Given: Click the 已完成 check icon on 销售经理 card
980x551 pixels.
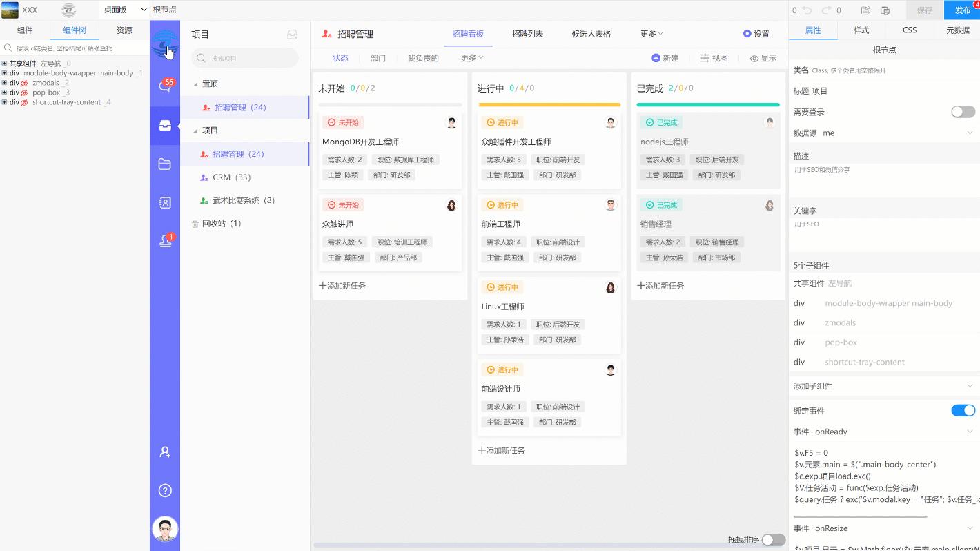Looking at the screenshot, I should (x=650, y=205).
